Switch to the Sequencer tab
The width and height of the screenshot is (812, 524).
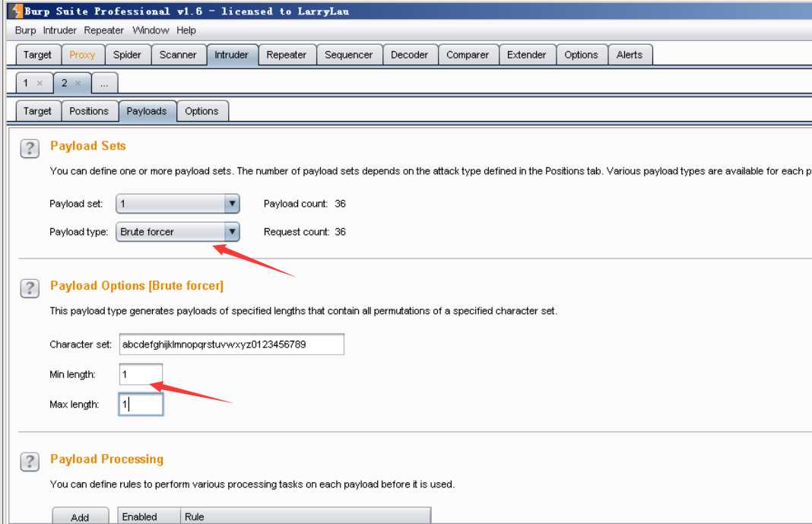(348, 55)
